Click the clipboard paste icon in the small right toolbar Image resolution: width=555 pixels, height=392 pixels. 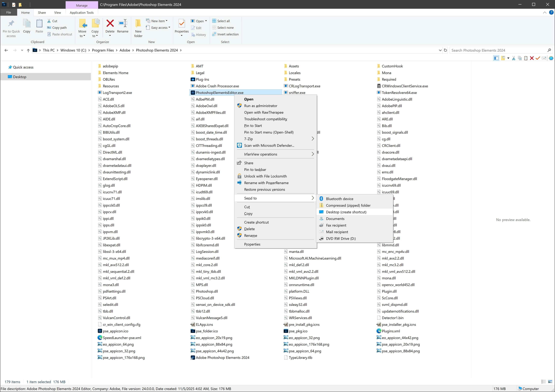526,58
